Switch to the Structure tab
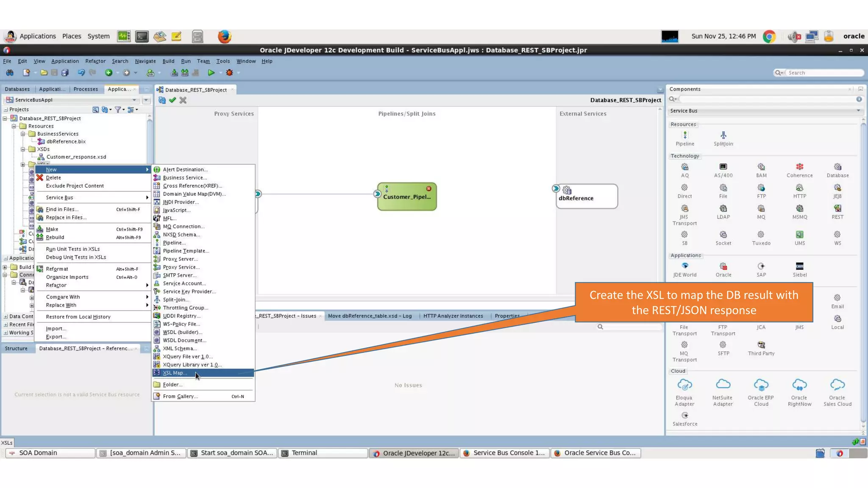The width and height of the screenshot is (868, 488). (17, 348)
